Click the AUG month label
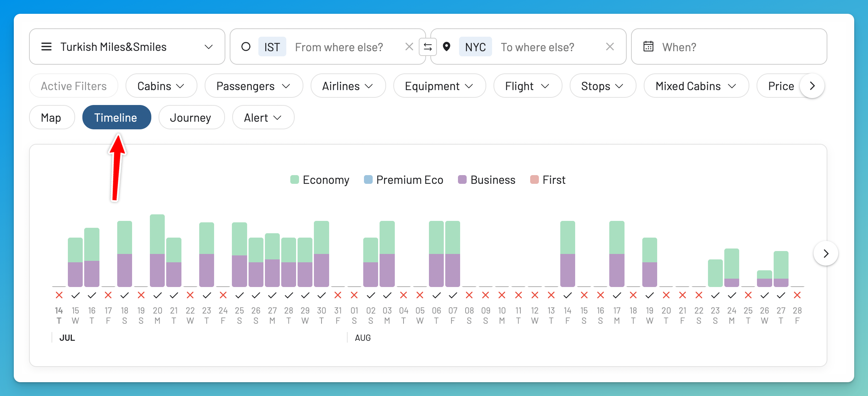This screenshot has height=396, width=868. click(363, 338)
